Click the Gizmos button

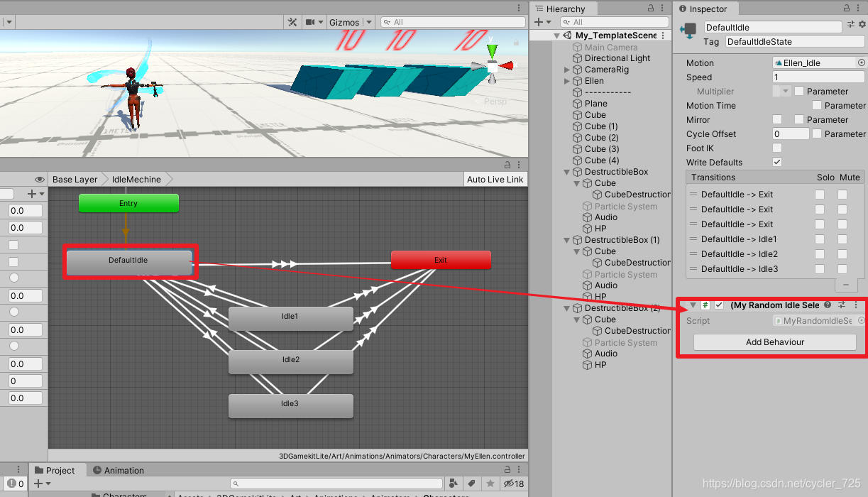pyautogui.click(x=344, y=23)
